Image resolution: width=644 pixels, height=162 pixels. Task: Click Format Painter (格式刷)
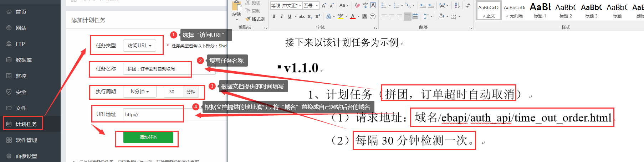[x=255, y=19]
